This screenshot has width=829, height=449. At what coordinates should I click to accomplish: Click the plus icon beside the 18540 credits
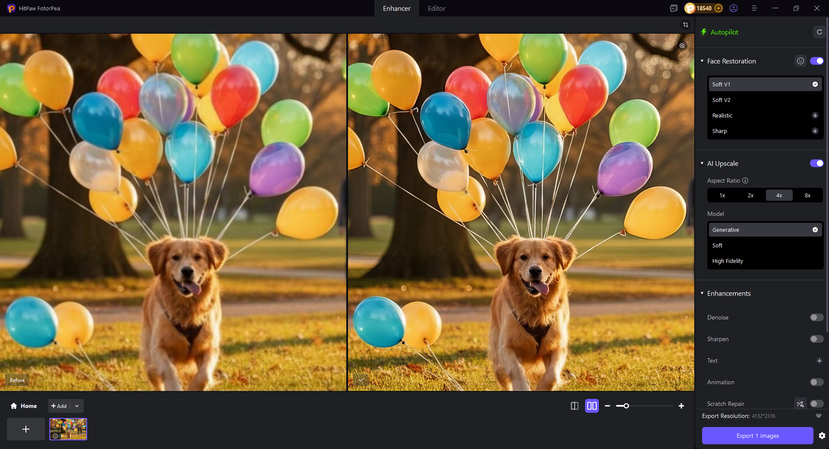(x=718, y=8)
